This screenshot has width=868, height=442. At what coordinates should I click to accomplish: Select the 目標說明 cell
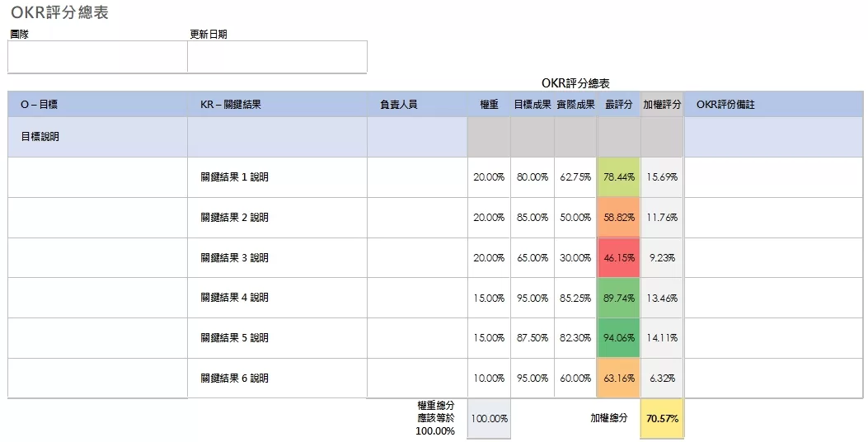click(97, 137)
